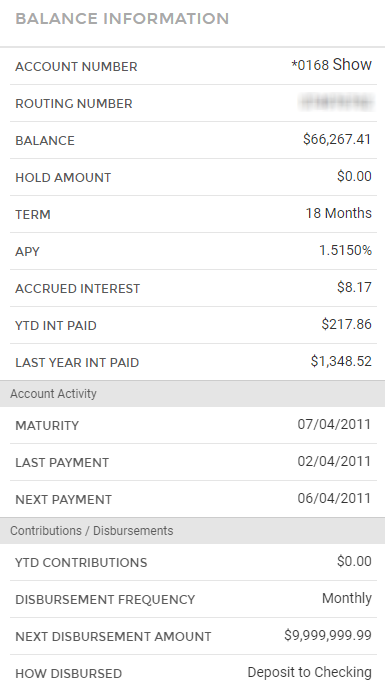This screenshot has width=385, height=686.
Task: Click the YTD INT PAID amount $217.86
Action: coord(346,324)
